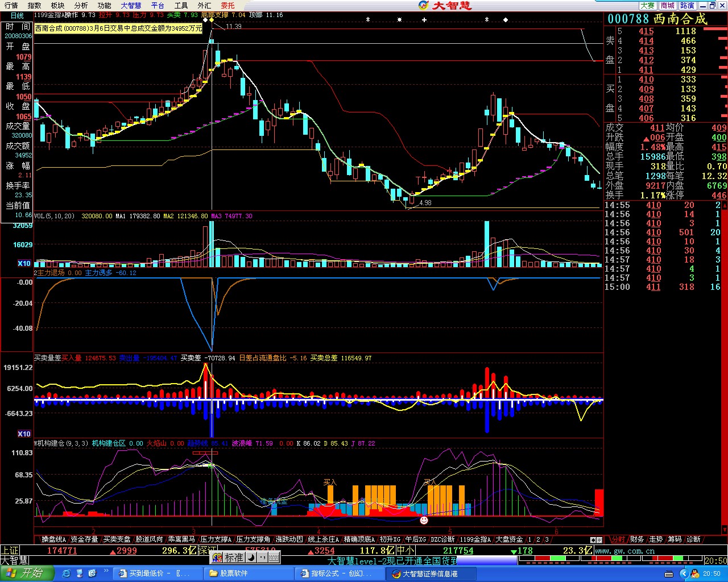Click 中小 index label in status bar
This screenshot has width=728, height=582.
[x=406, y=550]
